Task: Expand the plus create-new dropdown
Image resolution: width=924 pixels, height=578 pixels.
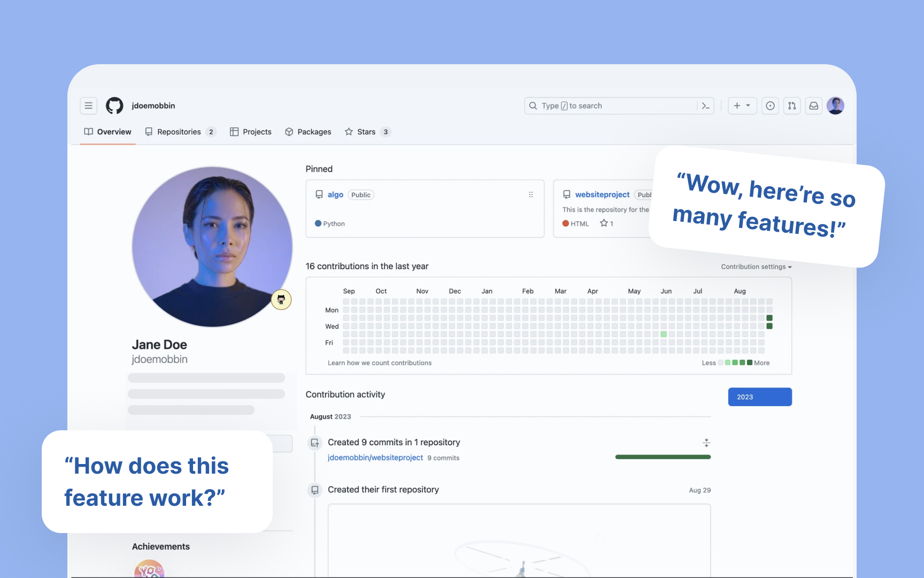Action: tap(742, 105)
